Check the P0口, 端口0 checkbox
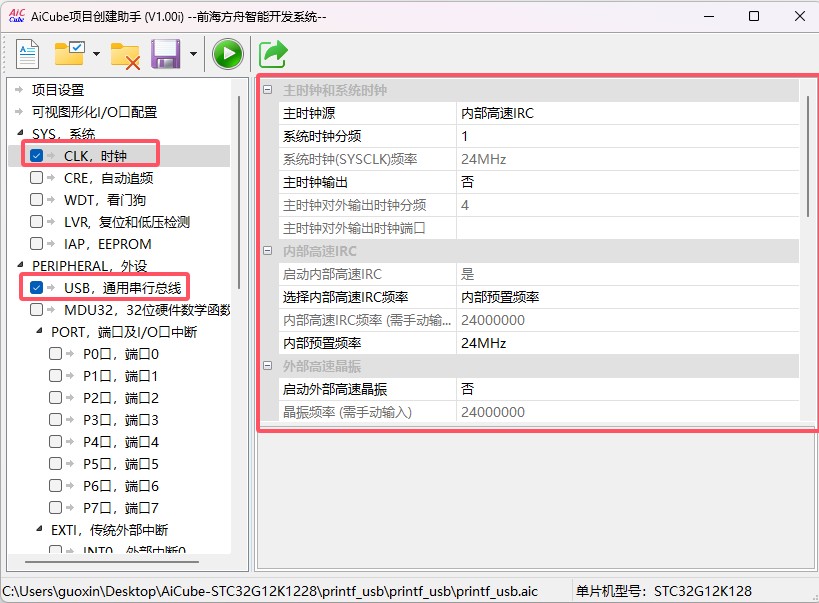Image resolution: width=819 pixels, height=603 pixels. click(x=55, y=354)
